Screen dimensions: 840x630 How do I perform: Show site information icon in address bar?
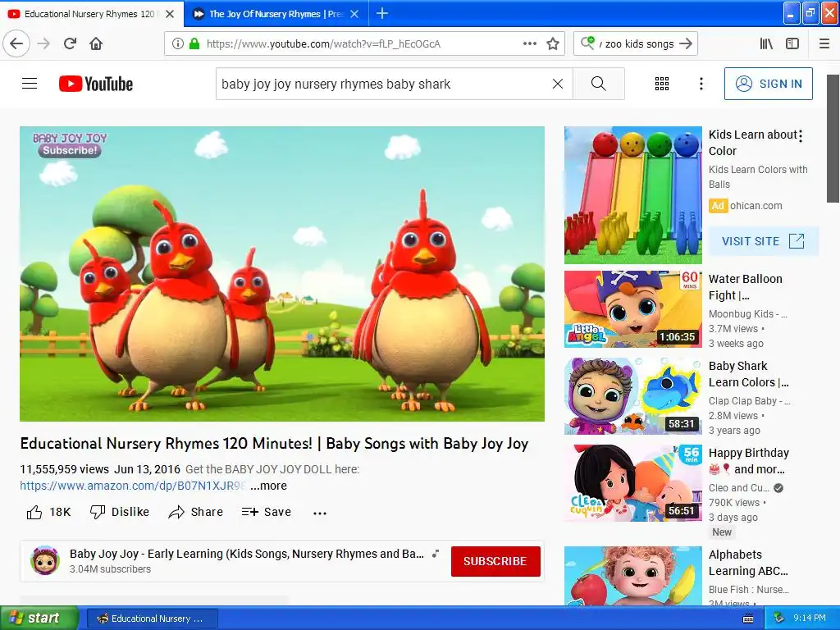tap(177, 43)
